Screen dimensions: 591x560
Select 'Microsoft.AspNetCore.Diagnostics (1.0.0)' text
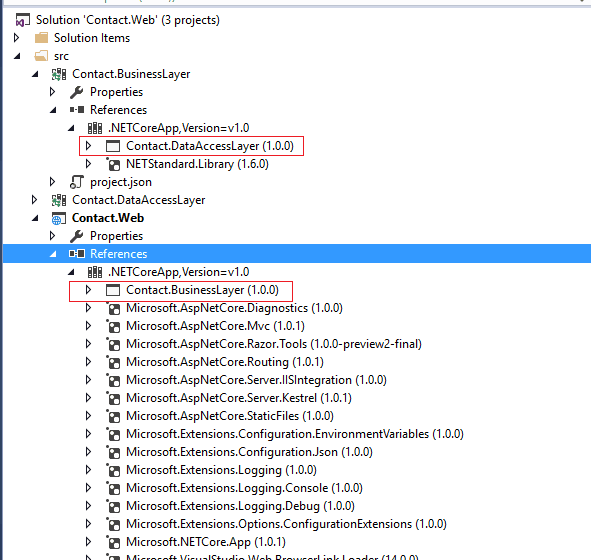(234, 308)
